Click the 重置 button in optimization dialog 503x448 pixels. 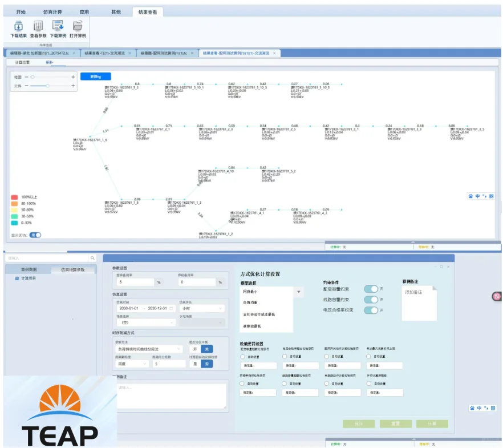[x=396, y=423]
